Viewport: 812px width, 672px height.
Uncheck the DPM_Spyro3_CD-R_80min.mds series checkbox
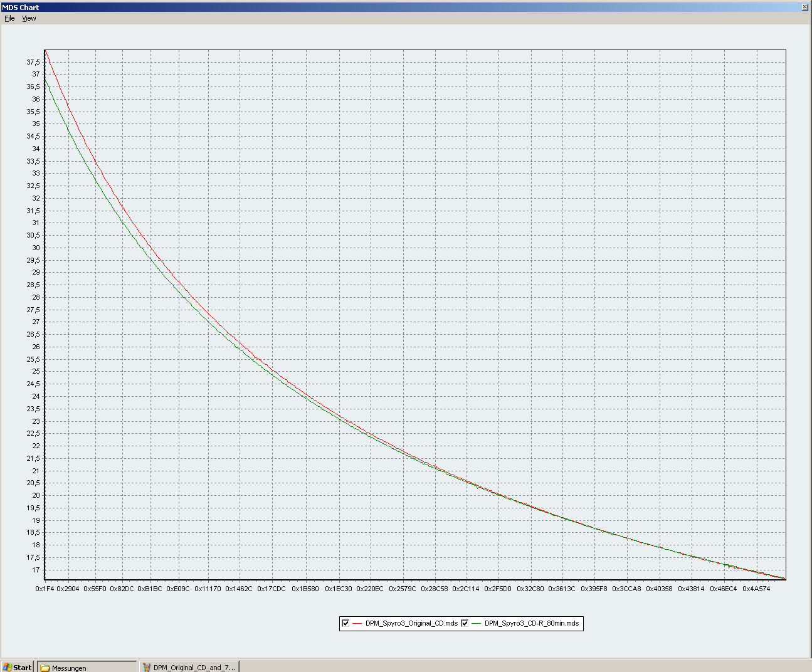(465, 623)
